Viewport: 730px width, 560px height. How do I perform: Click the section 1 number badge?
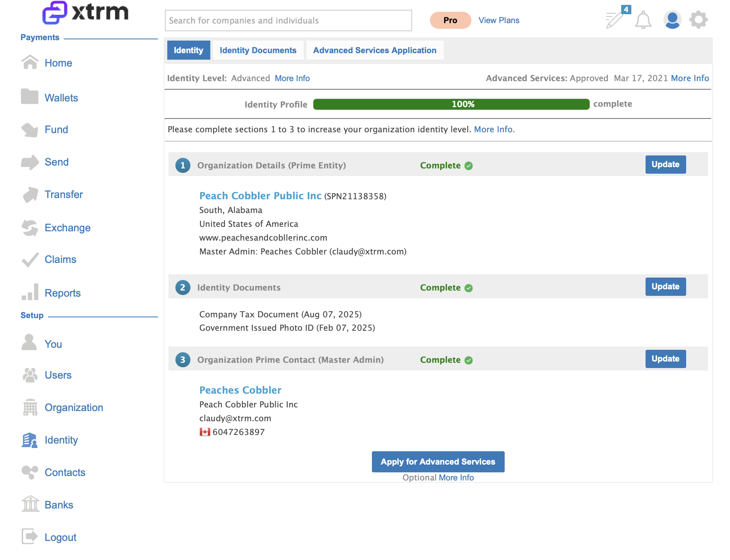click(183, 165)
